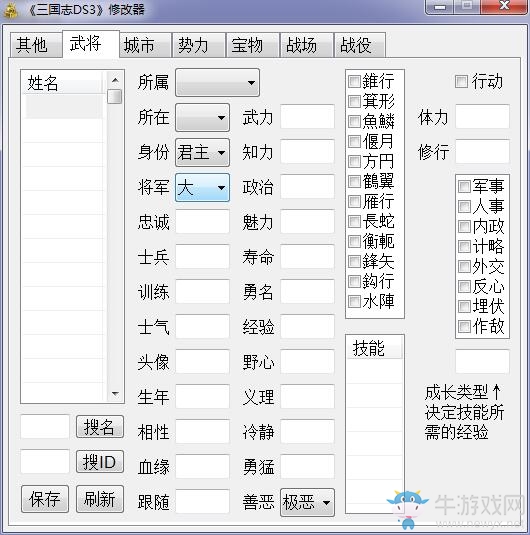Focus the 知力 input field

click(307, 152)
